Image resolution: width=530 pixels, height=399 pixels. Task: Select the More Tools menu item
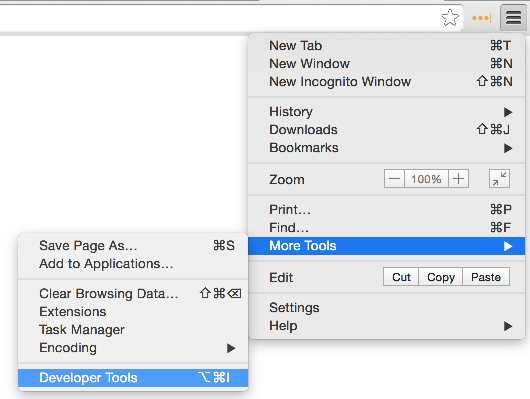click(x=386, y=246)
